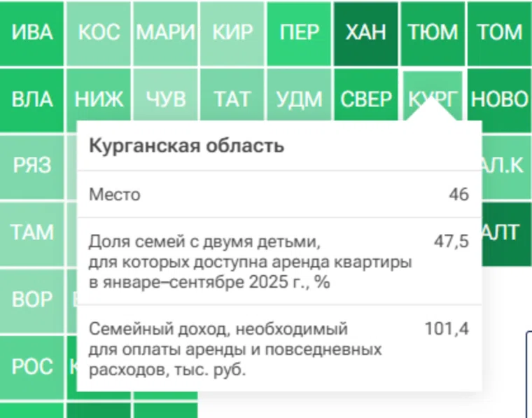Select the РОС region tile

[32, 366]
